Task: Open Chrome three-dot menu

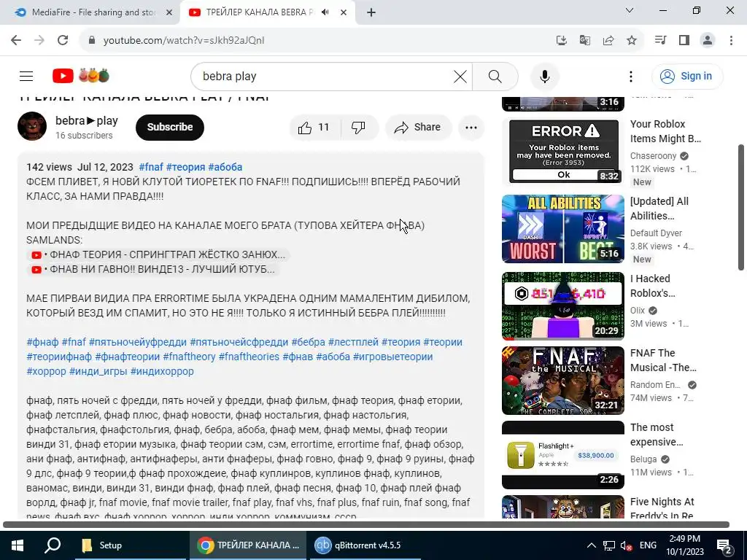Action: [x=731, y=40]
